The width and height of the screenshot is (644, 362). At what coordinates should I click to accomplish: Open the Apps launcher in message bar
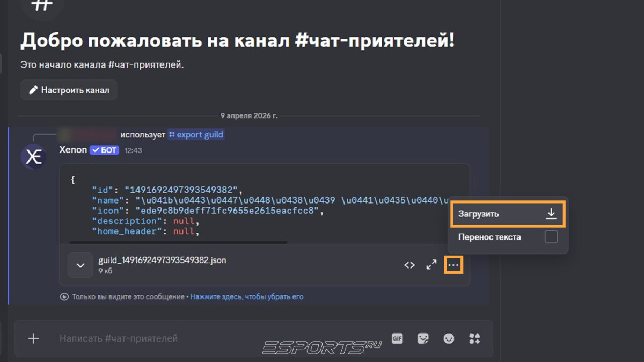coord(474,339)
